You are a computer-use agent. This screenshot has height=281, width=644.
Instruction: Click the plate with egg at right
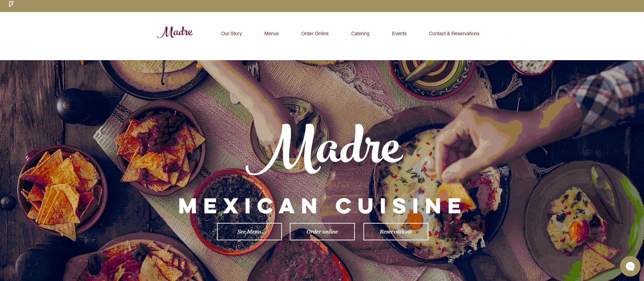(578, 219)
